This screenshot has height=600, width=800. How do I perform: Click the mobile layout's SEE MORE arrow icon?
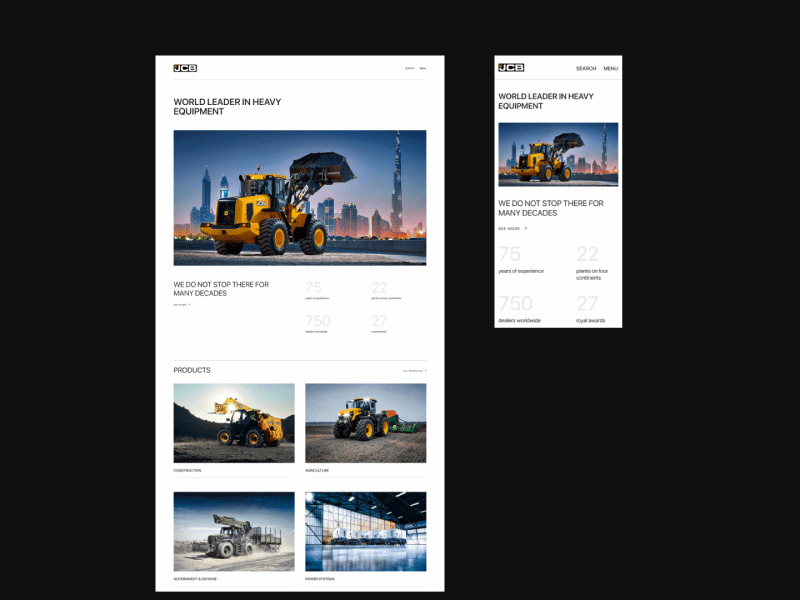coord(525,228)
